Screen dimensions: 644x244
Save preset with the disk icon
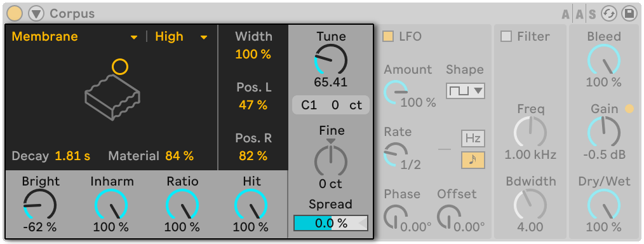point(628,14)
